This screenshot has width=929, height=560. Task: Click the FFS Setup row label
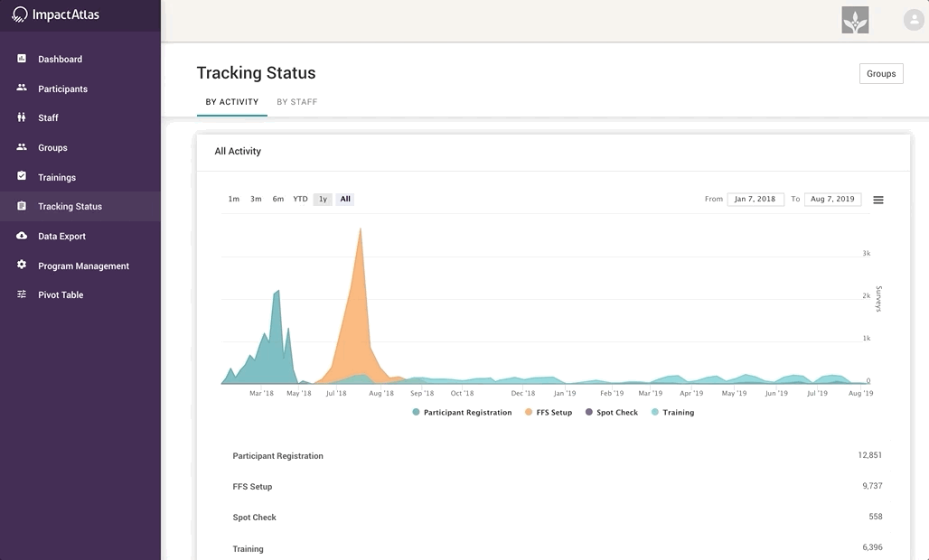(252, 487)
